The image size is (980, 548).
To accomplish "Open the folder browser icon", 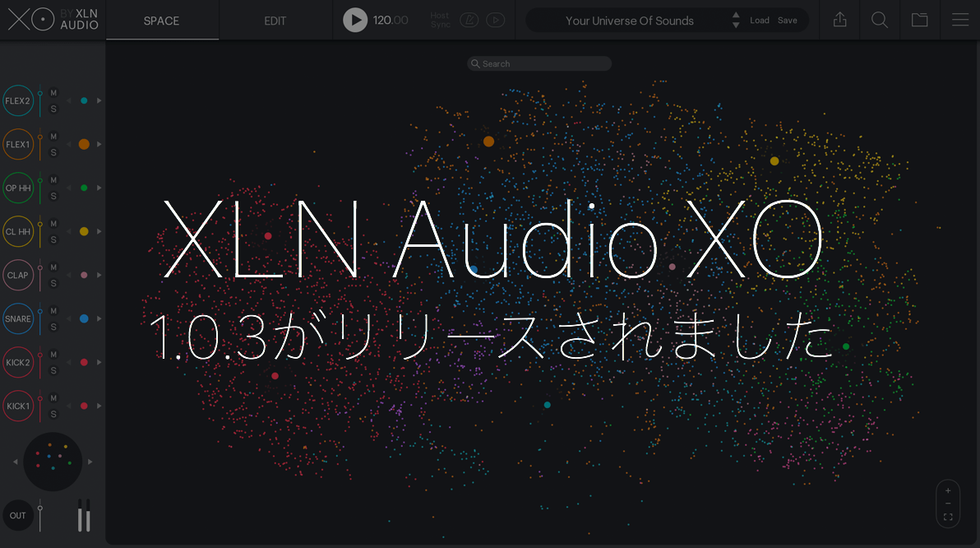I will [919, 20].
